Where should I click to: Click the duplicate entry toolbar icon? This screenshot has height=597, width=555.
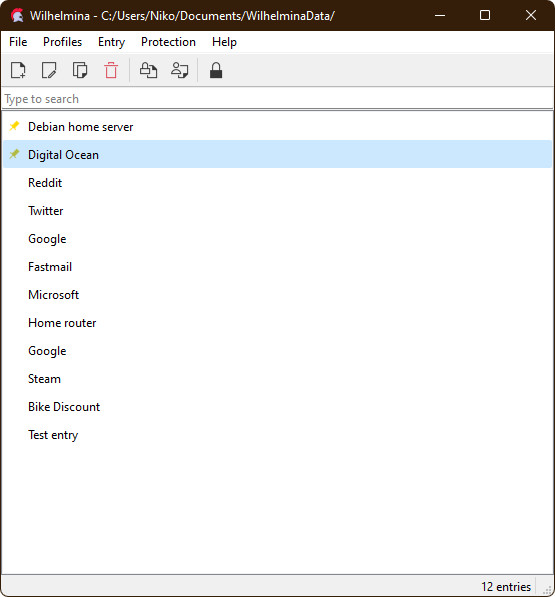click(x=80, y=70)
